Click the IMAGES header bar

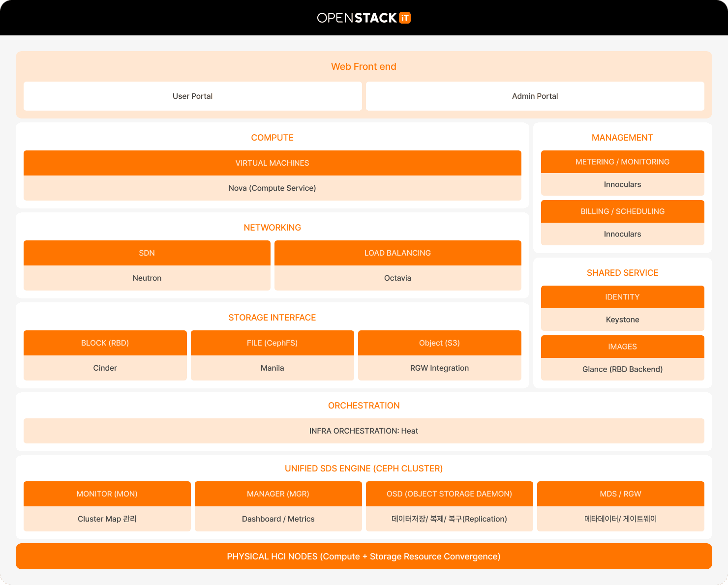[623, 347]
